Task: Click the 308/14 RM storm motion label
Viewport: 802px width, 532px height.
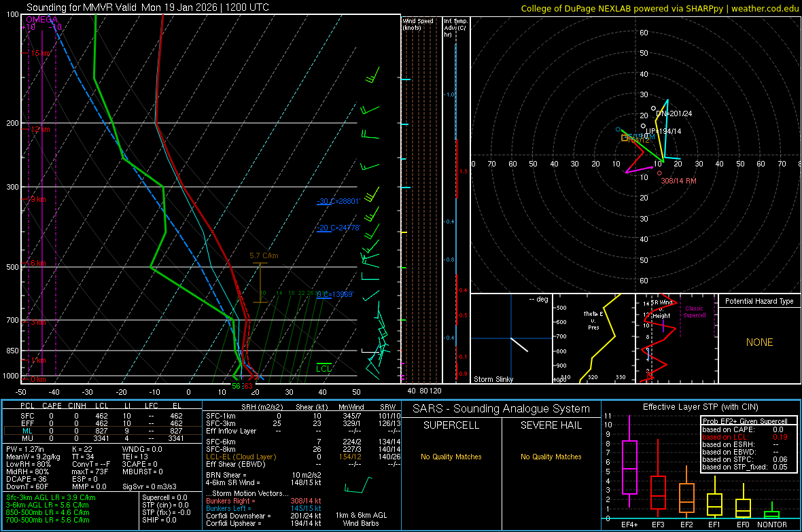Action: click(x=678, y=181)
